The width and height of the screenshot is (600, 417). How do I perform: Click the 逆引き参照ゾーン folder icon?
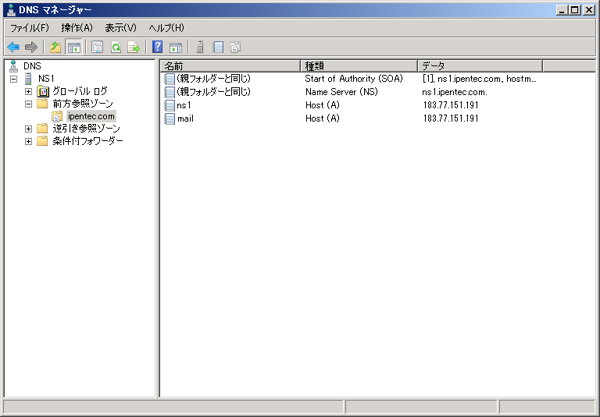(x=42, y=129)
